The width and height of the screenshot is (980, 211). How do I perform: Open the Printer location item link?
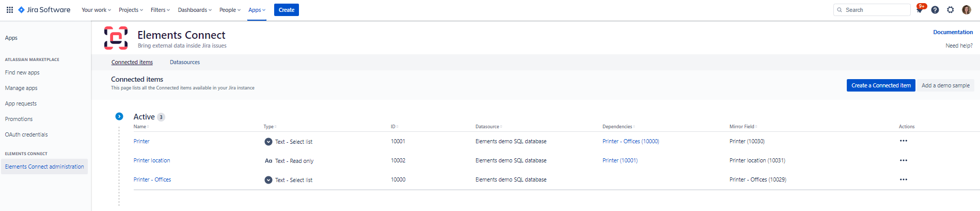pos(152,160)
